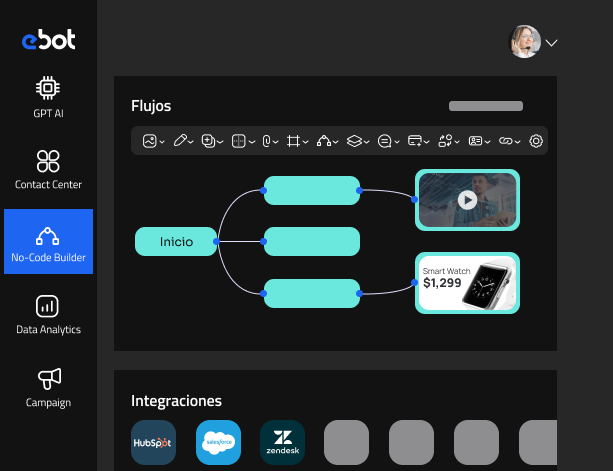
Task: Select the crop frame tool
Action: pos(295,141)
